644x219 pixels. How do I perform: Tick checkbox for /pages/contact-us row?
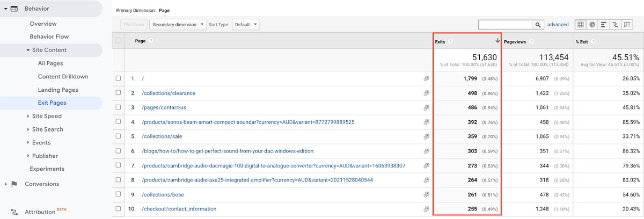click(x=119, y=107)
